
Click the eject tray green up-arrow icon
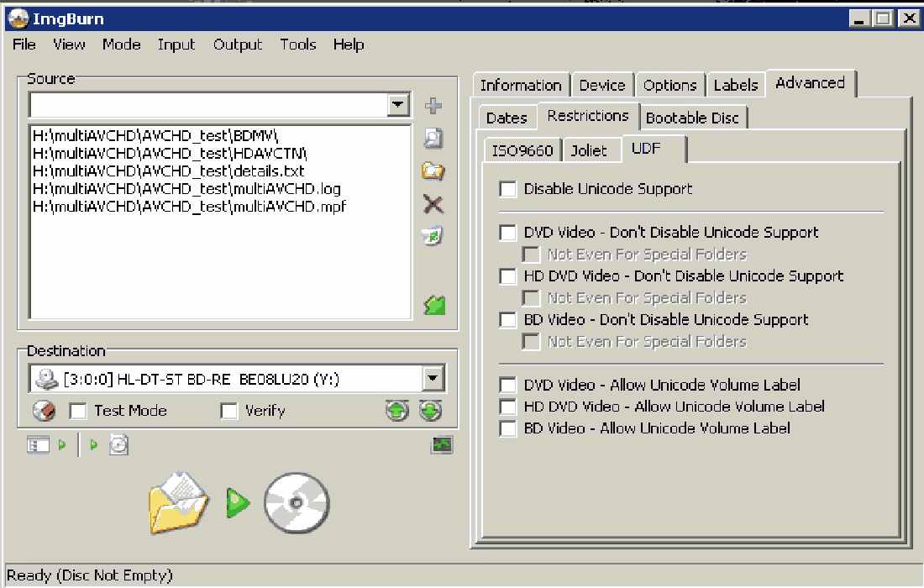397,411
